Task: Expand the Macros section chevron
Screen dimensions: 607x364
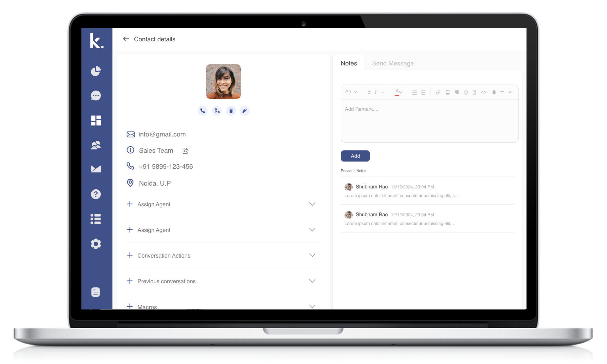Action: pos(312,306)
